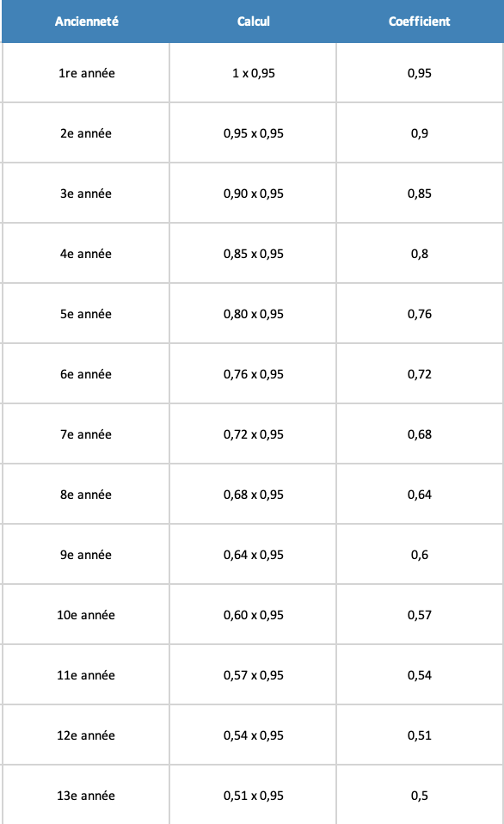The height and width of the screenshot is (824, 504).
Task: Click the 10e année row label
Action: pyautogui.click(x=86, y=615)
